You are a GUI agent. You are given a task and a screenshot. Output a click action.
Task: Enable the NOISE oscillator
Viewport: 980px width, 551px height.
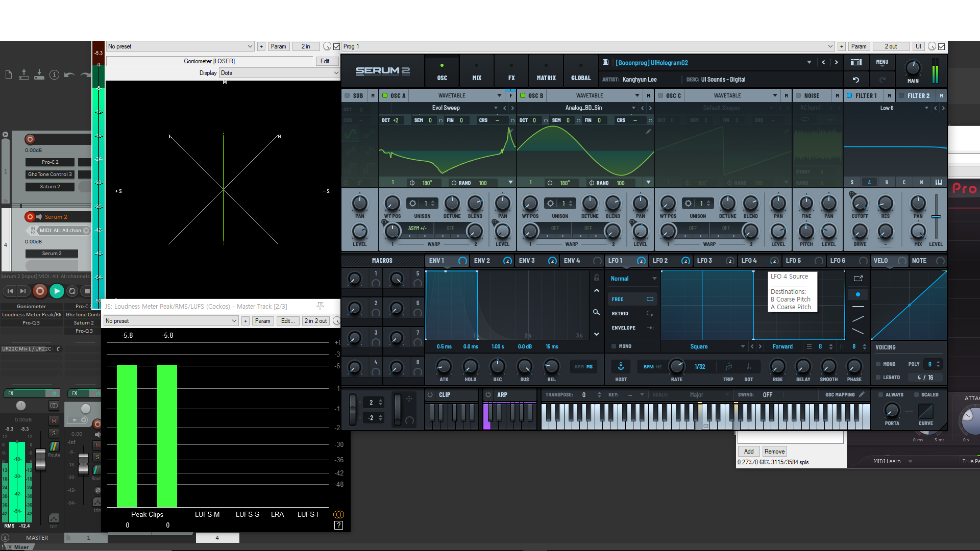[x=798, y=95]
